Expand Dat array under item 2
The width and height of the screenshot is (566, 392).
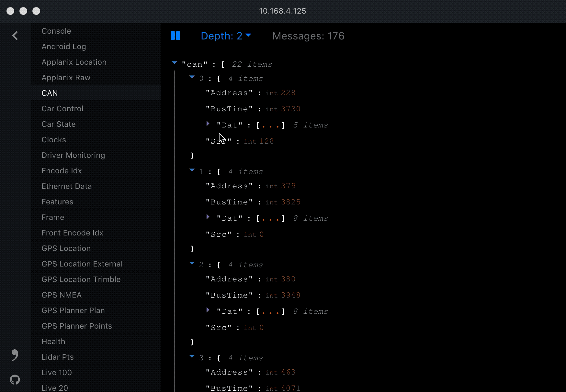tap(208, 310)
